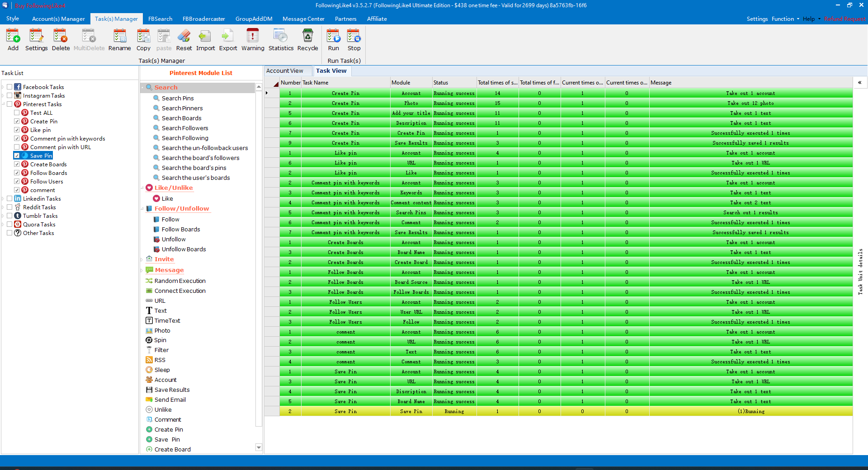This screenshot has height=470, width=868.
Task: Click the Buy FollowingLike link
Action: [x=40, y=5]
